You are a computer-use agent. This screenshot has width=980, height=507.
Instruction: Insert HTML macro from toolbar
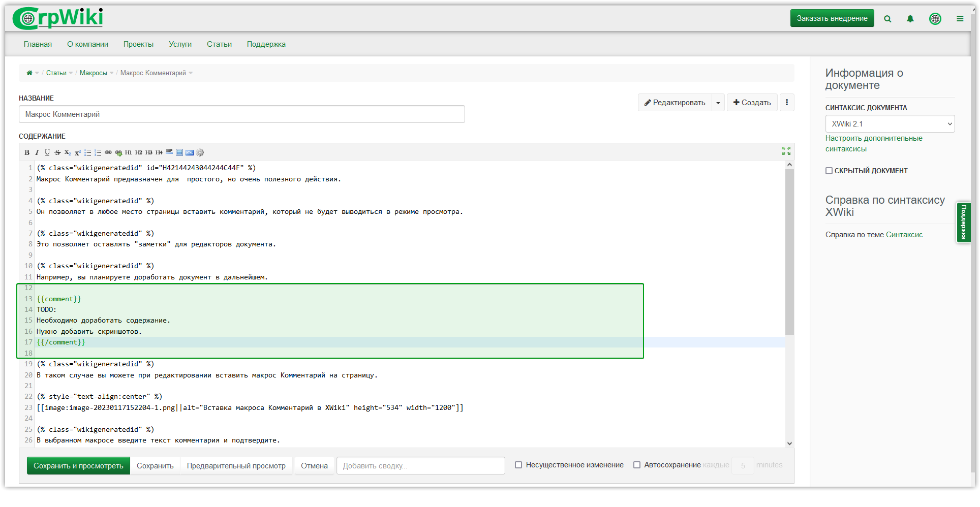(x=190, y=152)
